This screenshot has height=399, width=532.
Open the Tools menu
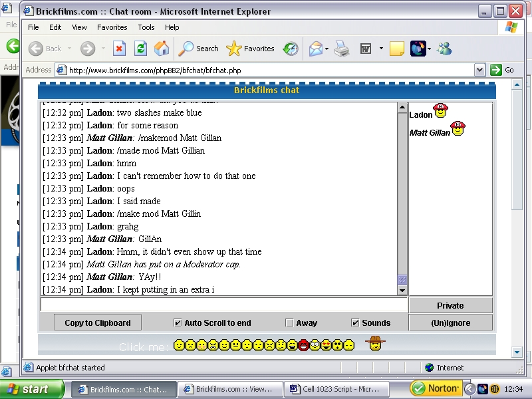coord(146,27)
